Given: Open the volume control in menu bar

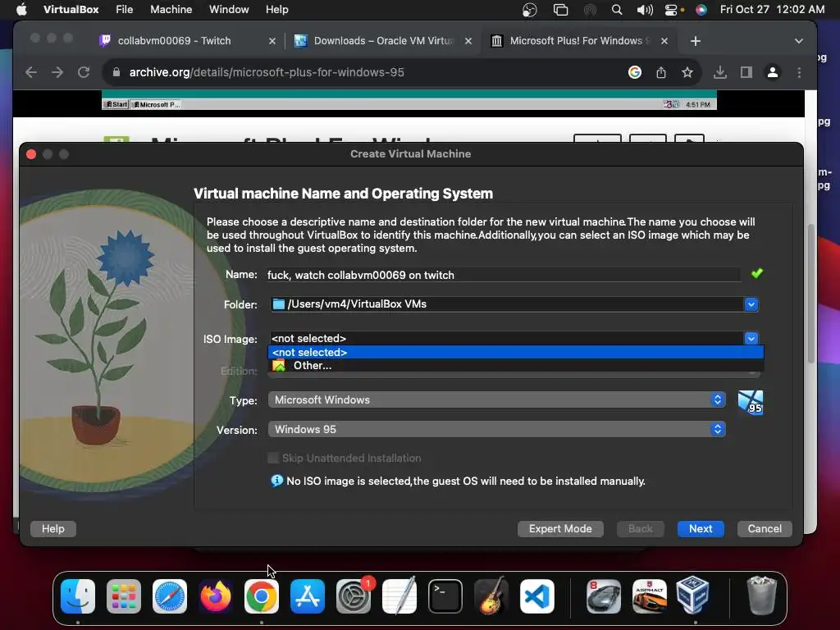Looking at the screenshot, I should (x=645, y=9).
